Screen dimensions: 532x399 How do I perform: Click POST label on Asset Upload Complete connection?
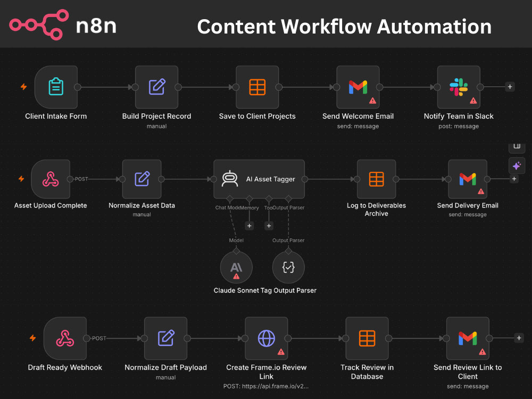[81, 179]
